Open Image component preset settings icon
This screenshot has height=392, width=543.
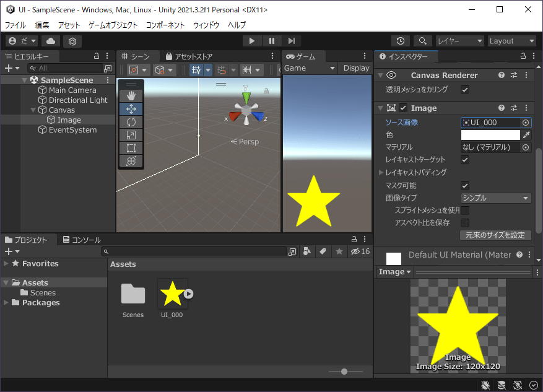click(x=514, y=108)
